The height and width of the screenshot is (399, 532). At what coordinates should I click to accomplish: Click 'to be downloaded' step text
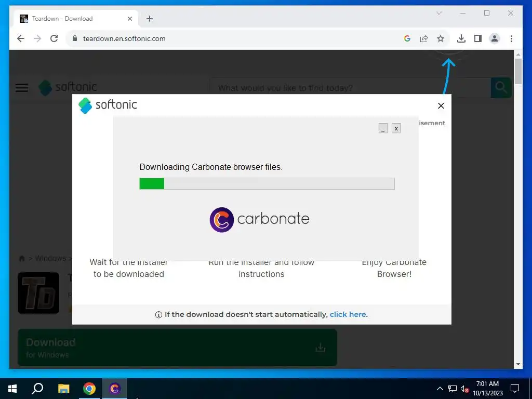(129, 274)
